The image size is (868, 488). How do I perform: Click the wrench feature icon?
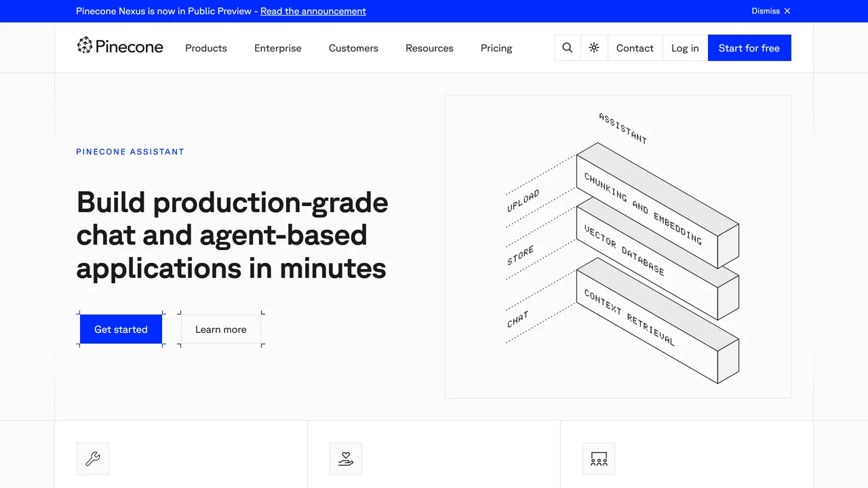coord(93,459)
